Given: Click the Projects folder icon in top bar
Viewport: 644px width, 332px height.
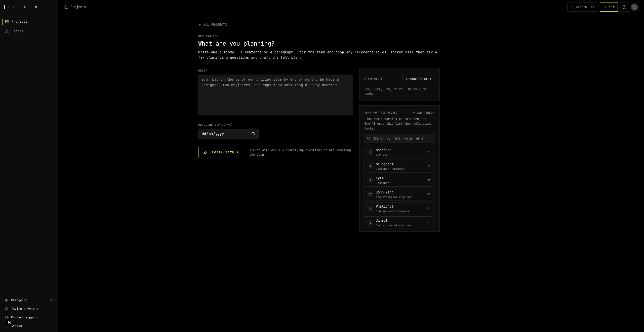Looking at the screenshot, I should [x=66, y=7].
